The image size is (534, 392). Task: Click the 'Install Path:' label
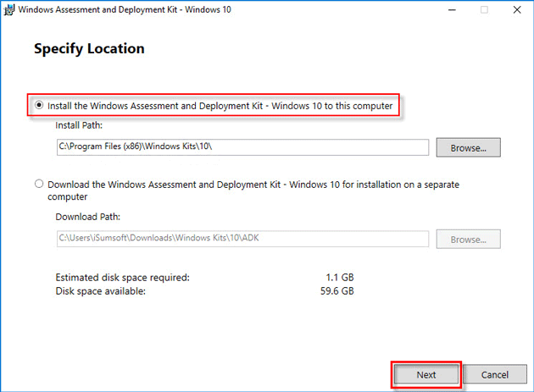pyautogui.click(x=81, y=125)
